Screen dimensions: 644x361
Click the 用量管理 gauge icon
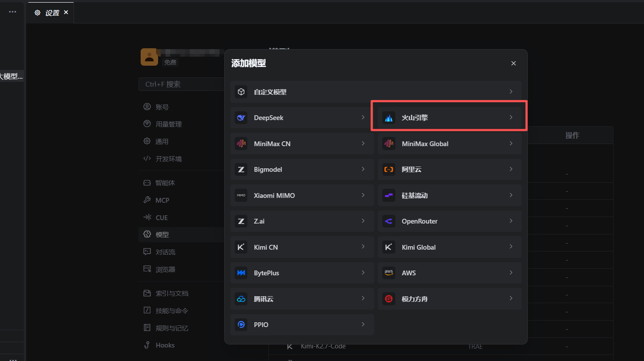(147, 124)
